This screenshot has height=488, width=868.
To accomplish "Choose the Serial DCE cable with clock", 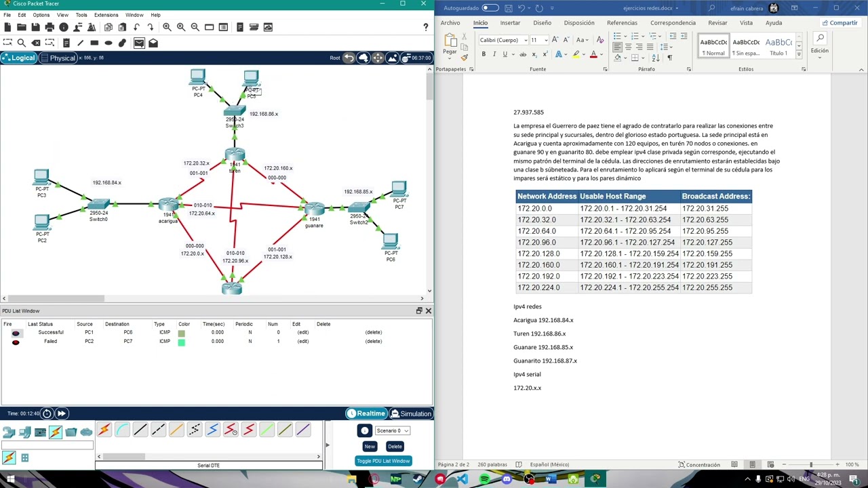I will click(231, 430).
